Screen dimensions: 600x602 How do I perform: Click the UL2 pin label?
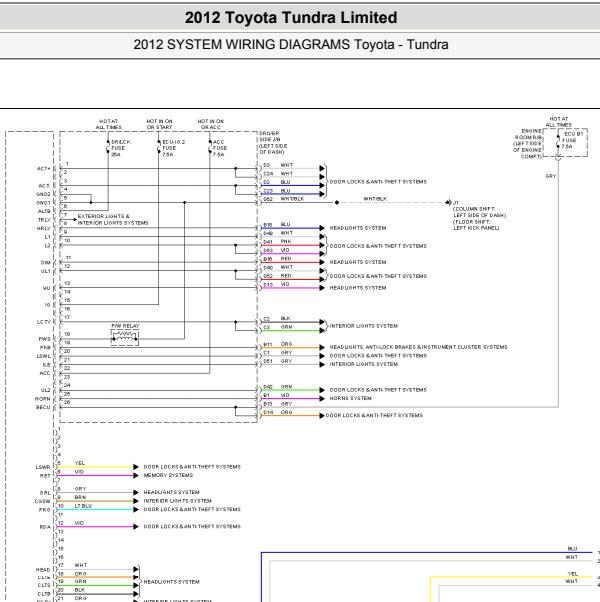pyautogui.click(x=46, y=390)
